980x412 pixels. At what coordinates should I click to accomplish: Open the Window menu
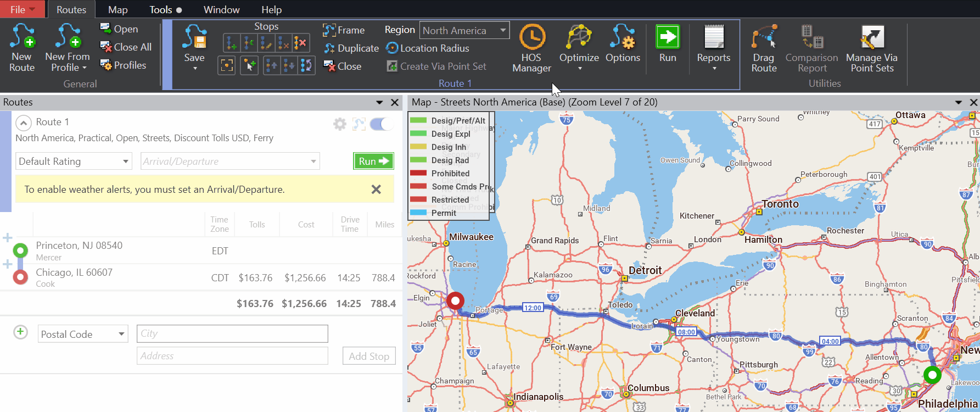point(222,10)
